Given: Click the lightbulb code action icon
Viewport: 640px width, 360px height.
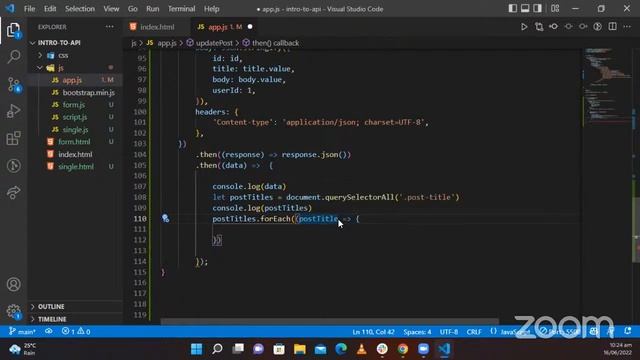Looking at the screenshot, I should pos(165,218).
